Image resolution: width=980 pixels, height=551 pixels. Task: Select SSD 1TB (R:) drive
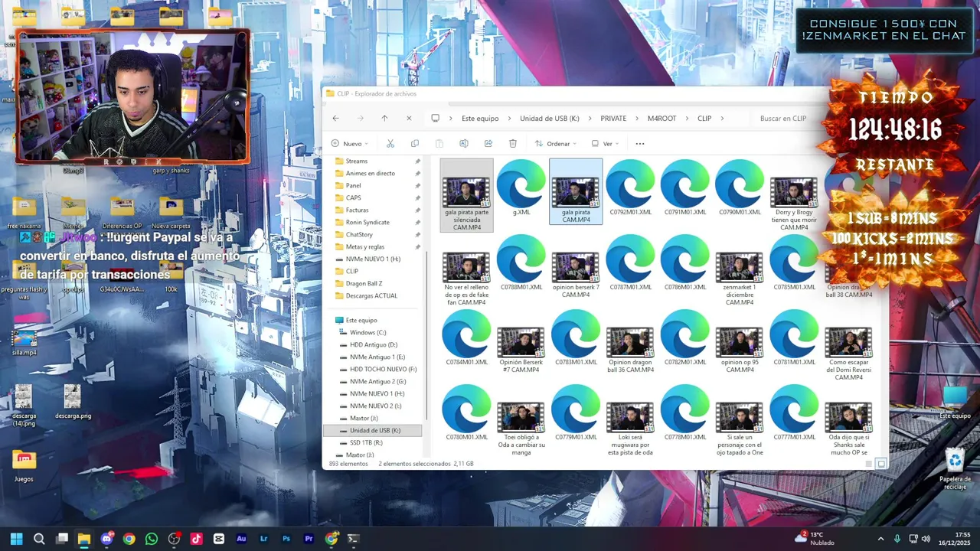click(366, 443)
